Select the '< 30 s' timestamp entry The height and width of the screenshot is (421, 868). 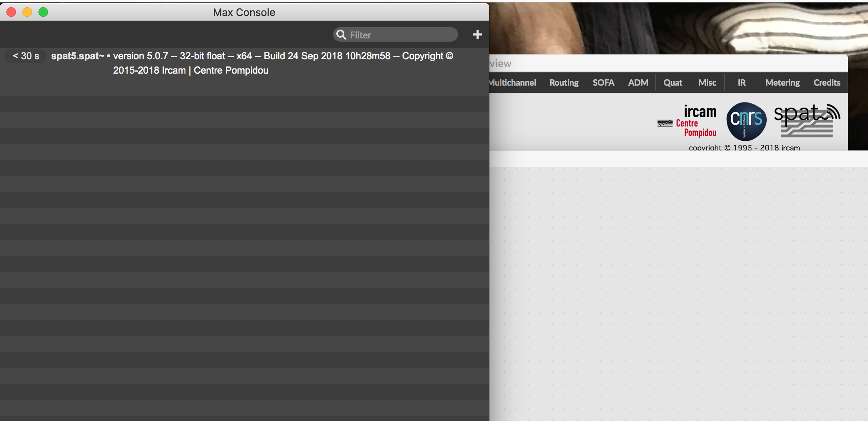pos(26,56)
